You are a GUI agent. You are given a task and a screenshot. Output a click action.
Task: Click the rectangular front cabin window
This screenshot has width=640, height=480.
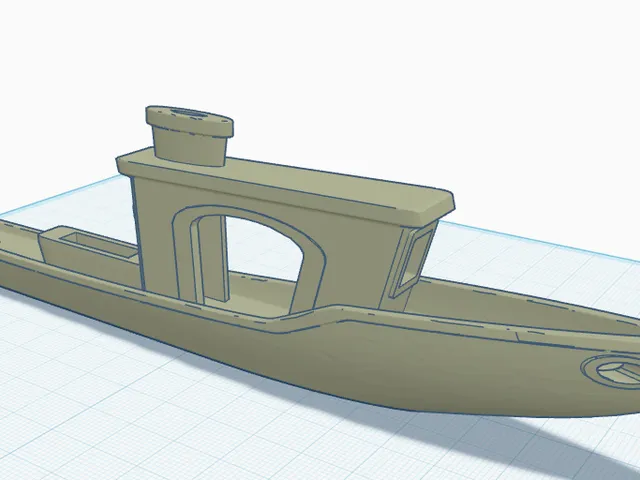tap(413, 261)
